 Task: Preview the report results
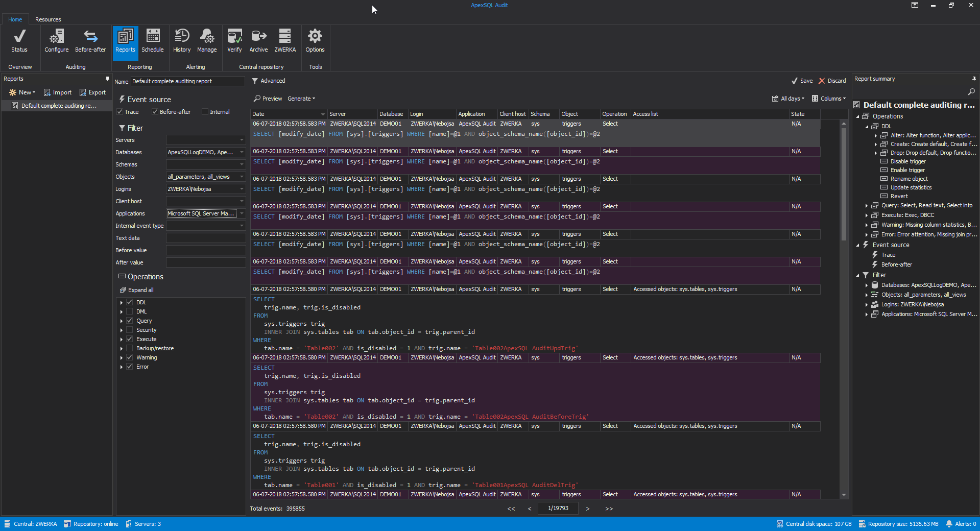tap(268, 99)
